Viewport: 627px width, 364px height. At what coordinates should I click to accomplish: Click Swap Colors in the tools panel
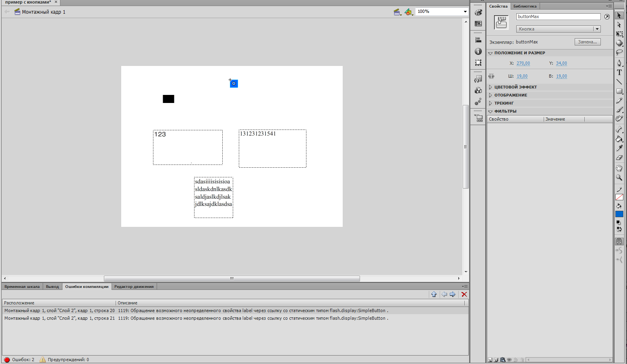(619, 229)
